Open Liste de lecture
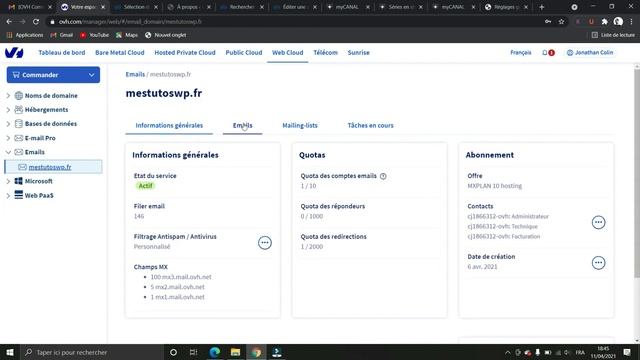 (x=613, y=35)
